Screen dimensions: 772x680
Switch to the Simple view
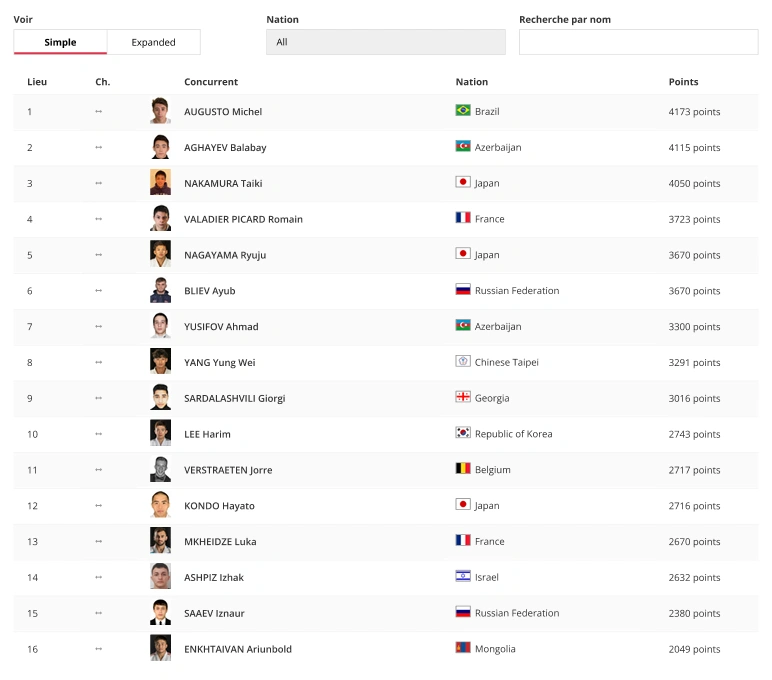click(60, 42)
